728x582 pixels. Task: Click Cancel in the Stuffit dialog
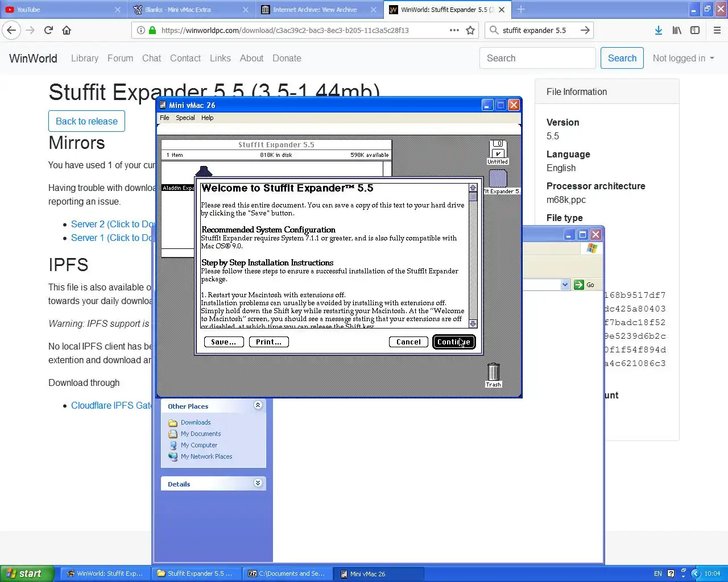[408, 342]
